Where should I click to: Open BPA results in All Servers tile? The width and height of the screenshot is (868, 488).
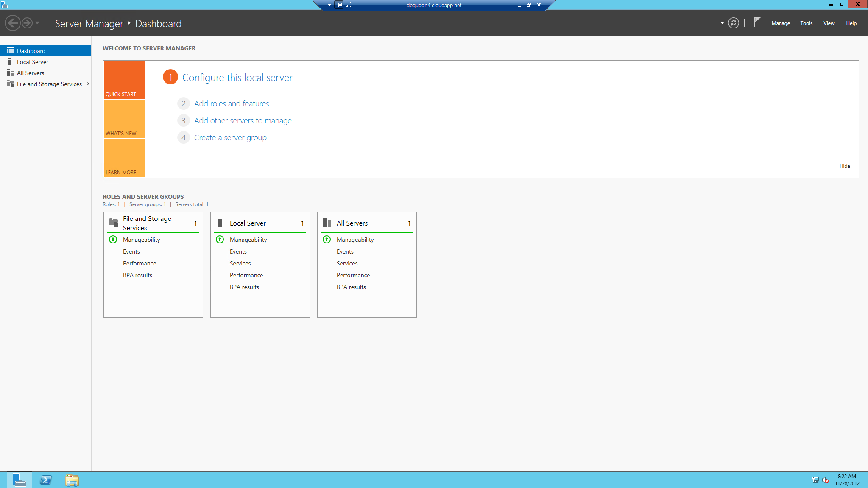pyautogui.click(x=351, y=287)
